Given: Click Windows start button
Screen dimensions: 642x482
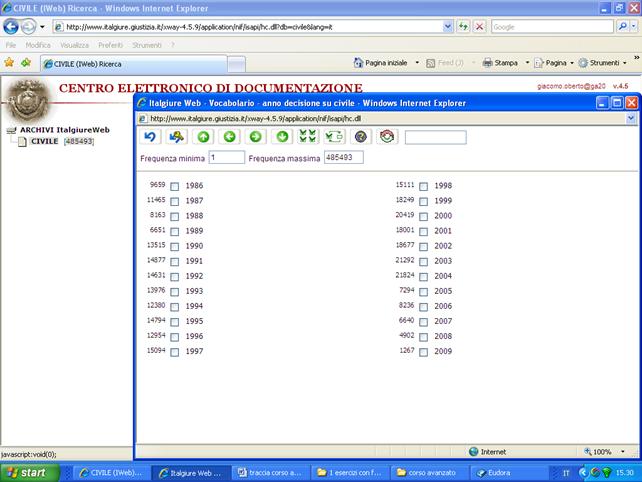Looking at the screenshot, I should coord(29,473).
